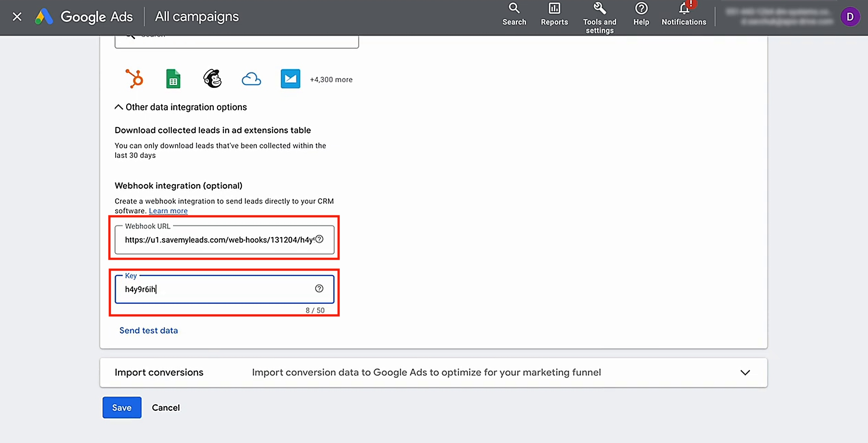
Task: Select the HubSpot integration icon
Action: [x=134, y=79]
